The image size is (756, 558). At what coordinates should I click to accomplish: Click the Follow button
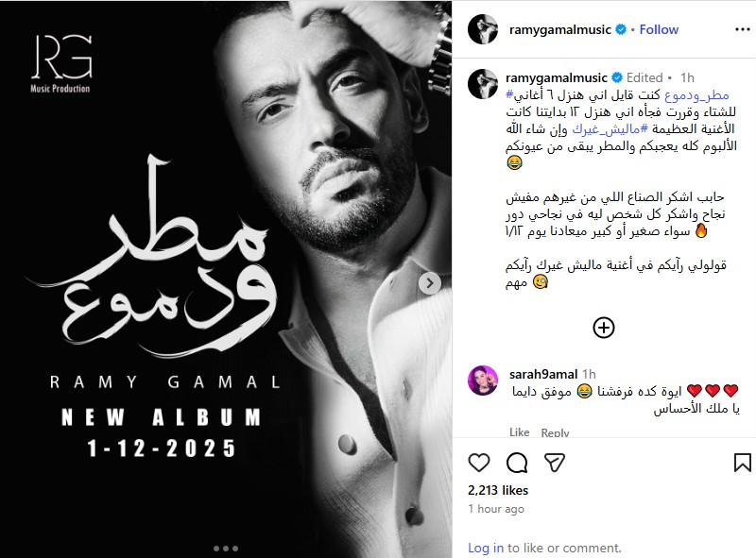[x=659, y=29]
